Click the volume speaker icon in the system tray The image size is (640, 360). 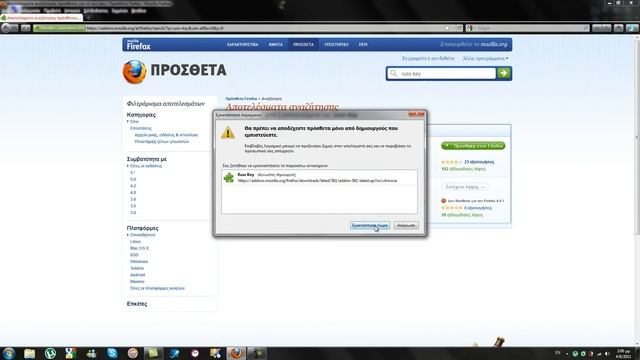(x=607, y=354)
